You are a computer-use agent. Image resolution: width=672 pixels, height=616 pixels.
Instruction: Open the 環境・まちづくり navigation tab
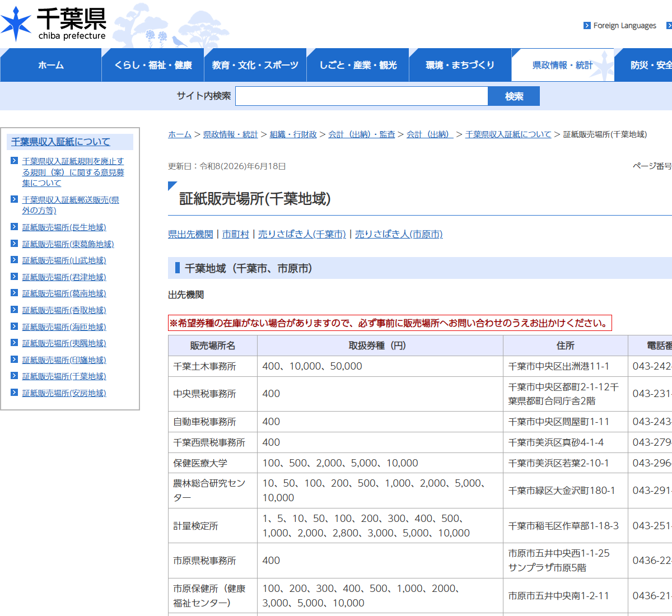460,65
